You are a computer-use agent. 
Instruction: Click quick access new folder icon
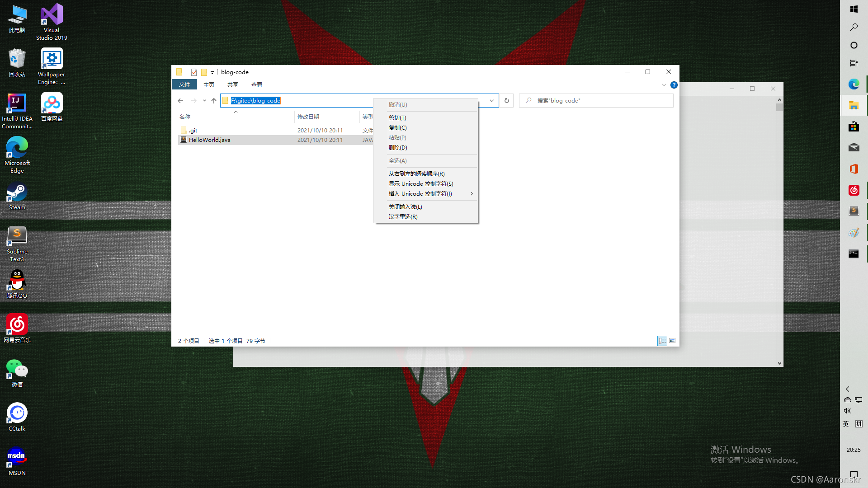click(x=204, y=72)
